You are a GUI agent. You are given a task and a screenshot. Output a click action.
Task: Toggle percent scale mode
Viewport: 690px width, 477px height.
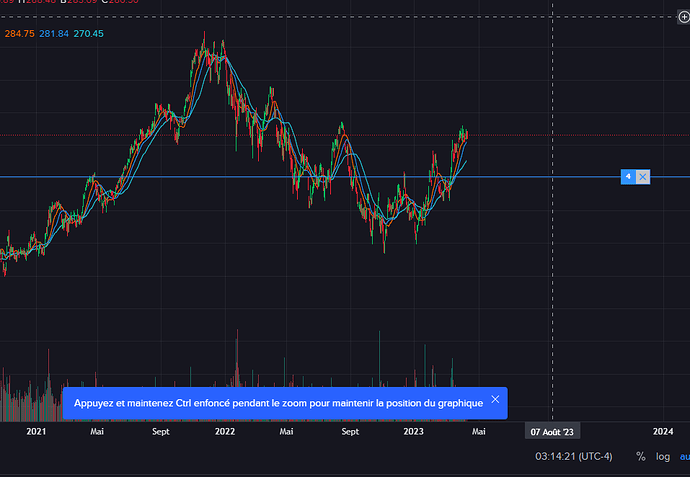point(640,457)
